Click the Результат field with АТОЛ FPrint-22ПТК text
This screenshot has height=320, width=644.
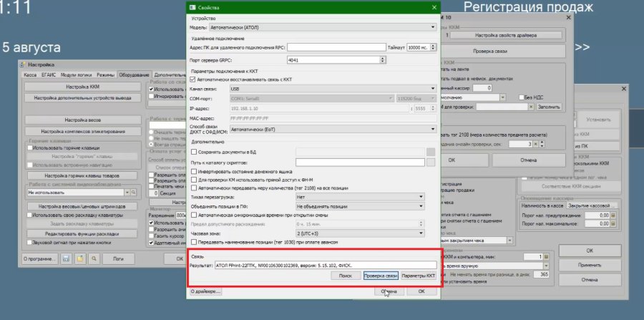tap(326, 265)
